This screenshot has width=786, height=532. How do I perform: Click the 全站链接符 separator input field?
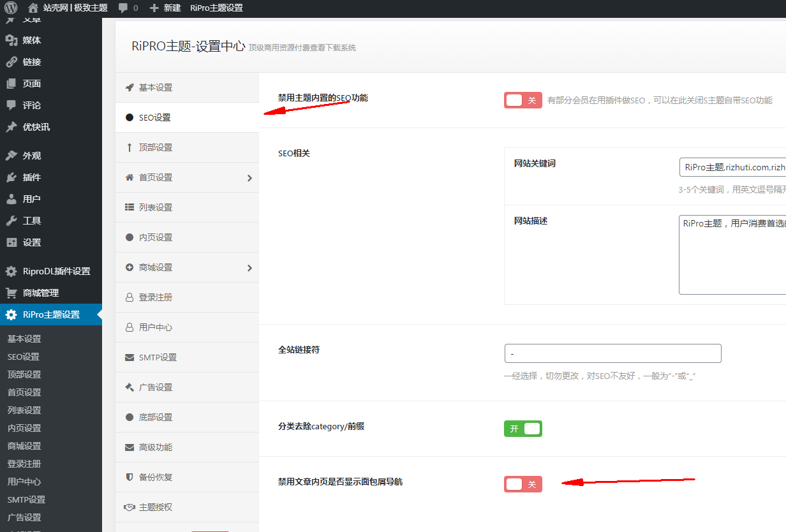point(613,353)
